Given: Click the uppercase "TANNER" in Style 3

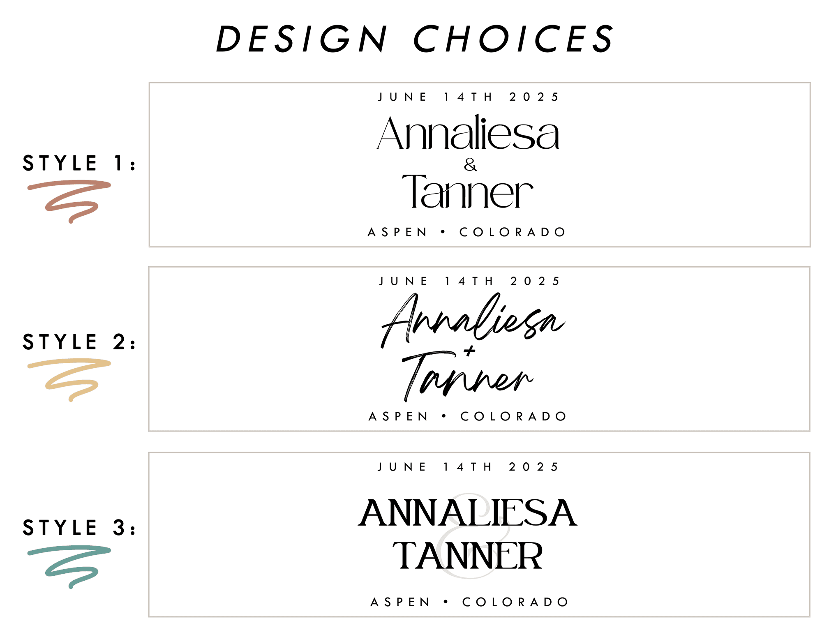Looking at the screenshot, I should click(468, 556).
